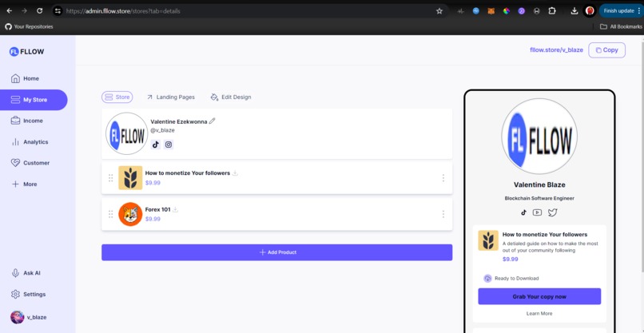The image size is (644, 333).
Task: Click download icon beside Forex 101
Action: [x=175, y=209]
